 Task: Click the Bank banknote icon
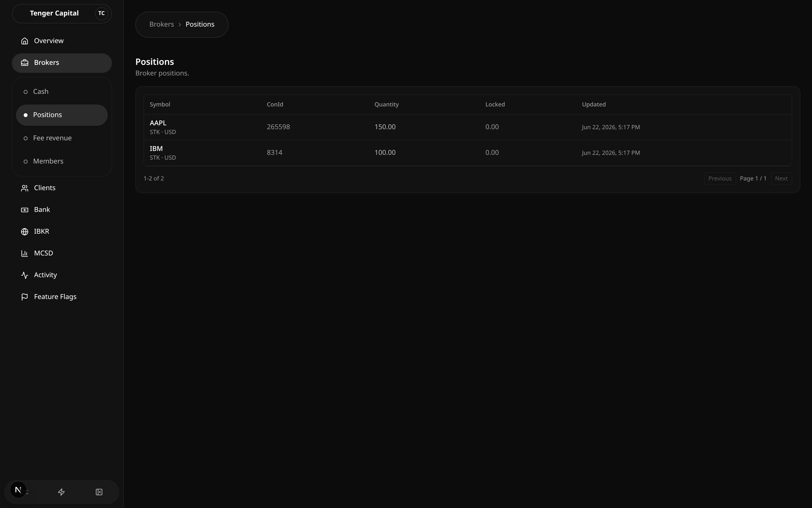coord(24,210)
